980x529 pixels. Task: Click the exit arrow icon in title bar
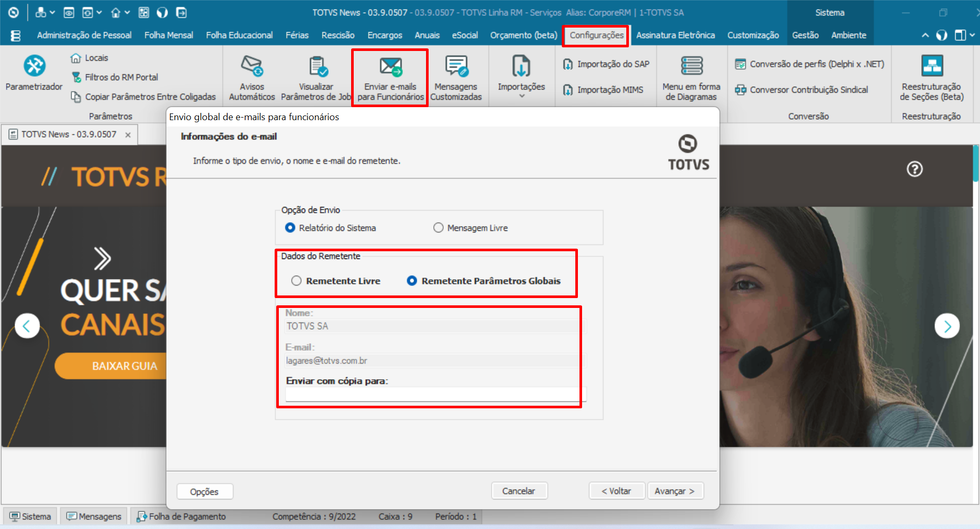pos(182,12)
